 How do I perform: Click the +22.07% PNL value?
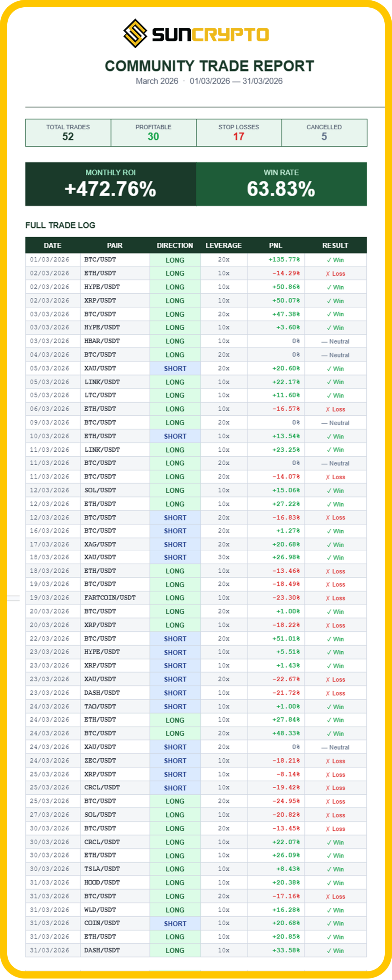coord(286,842)
